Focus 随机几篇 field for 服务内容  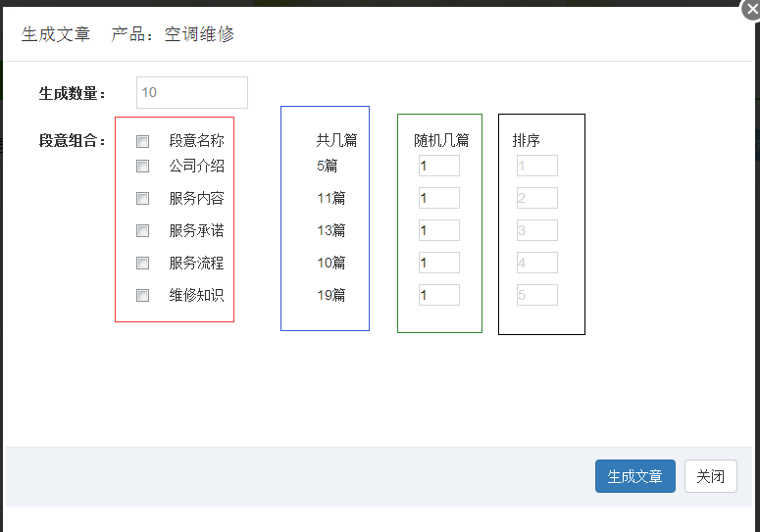439,198
